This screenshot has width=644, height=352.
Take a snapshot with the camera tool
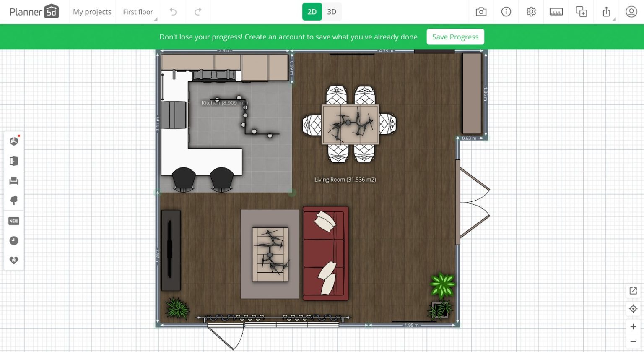click(x=480, y=12)
